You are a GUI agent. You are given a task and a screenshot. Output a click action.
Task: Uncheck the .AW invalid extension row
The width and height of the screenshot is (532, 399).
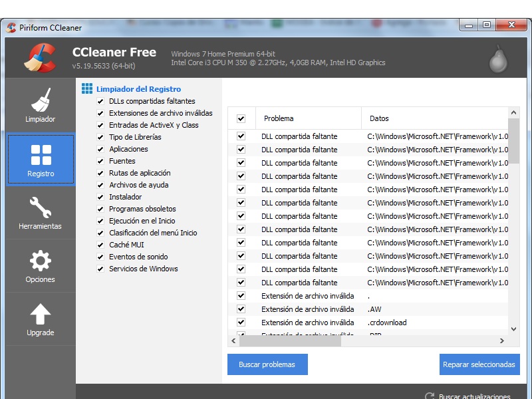coord(241,309)
